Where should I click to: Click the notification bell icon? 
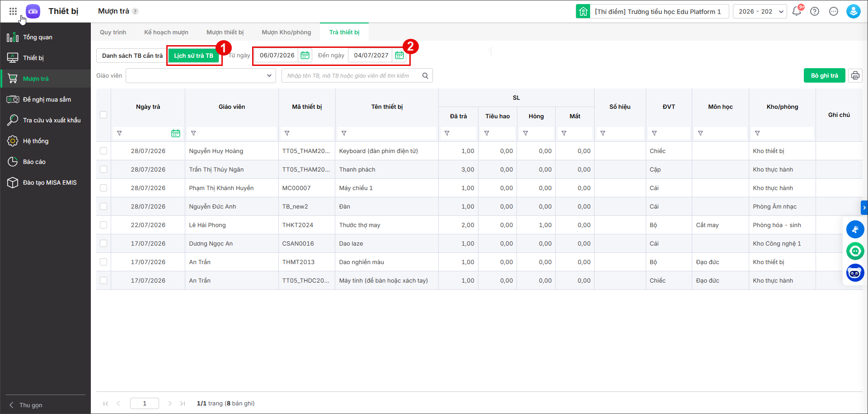point(797,11)
